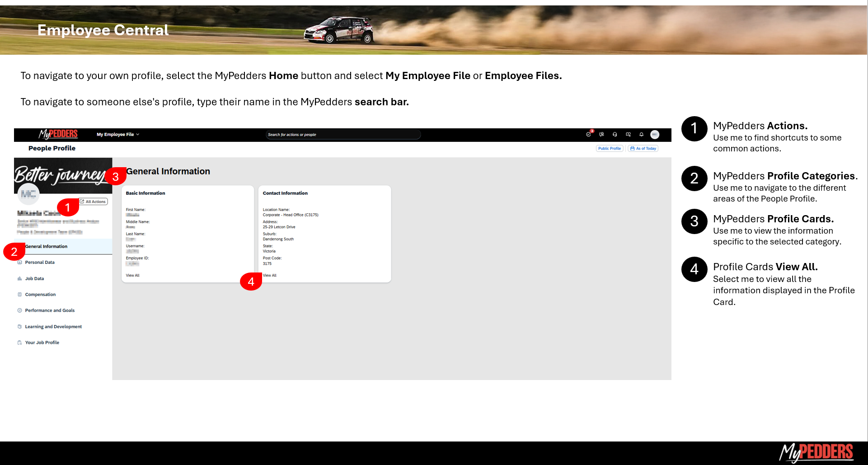This screenshot has width=868, height=465.
Task: Click the search for actions or people field
Action: 343,135
